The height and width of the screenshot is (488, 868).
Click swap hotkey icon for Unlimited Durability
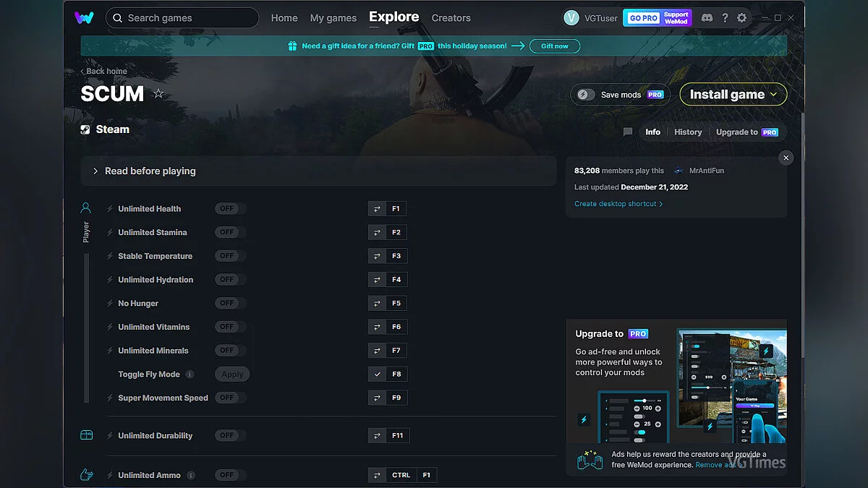click(x=377, y=436)
